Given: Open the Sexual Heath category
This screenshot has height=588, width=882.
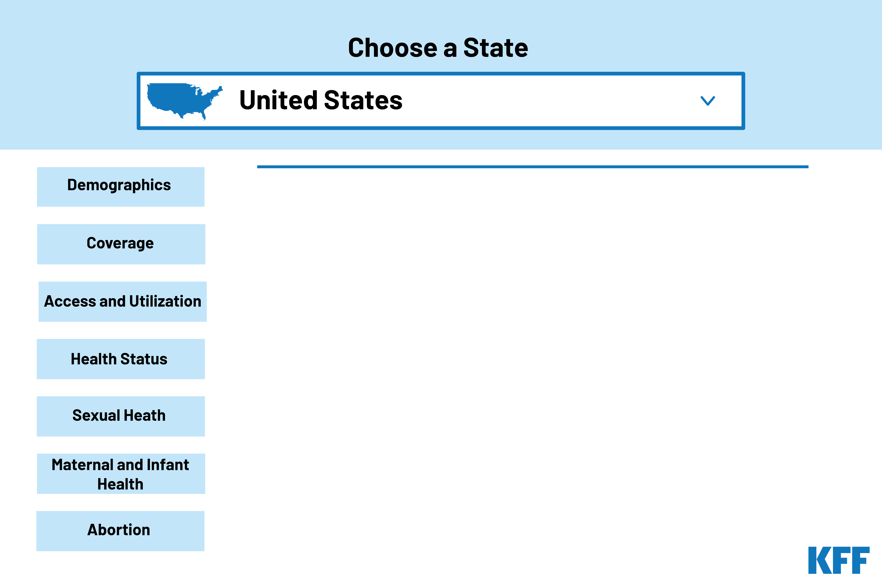Looking at the screenshot, I should [120, 416].
